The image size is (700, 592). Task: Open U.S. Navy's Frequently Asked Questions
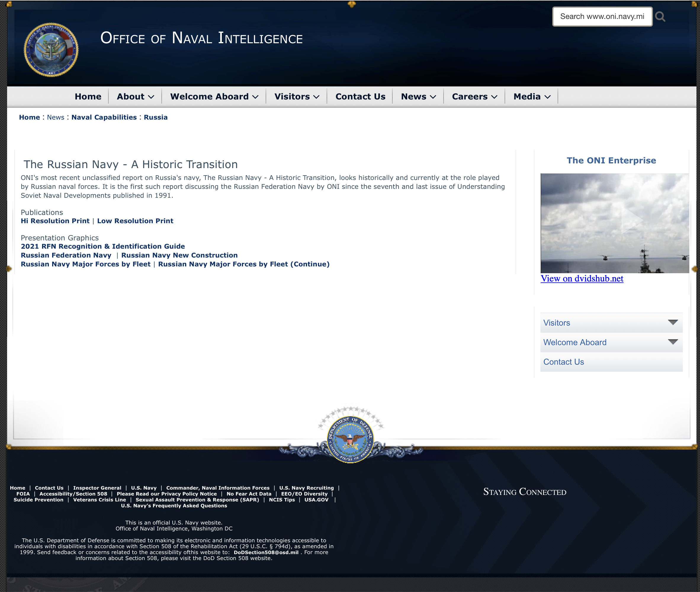click(x=174, y=506)
